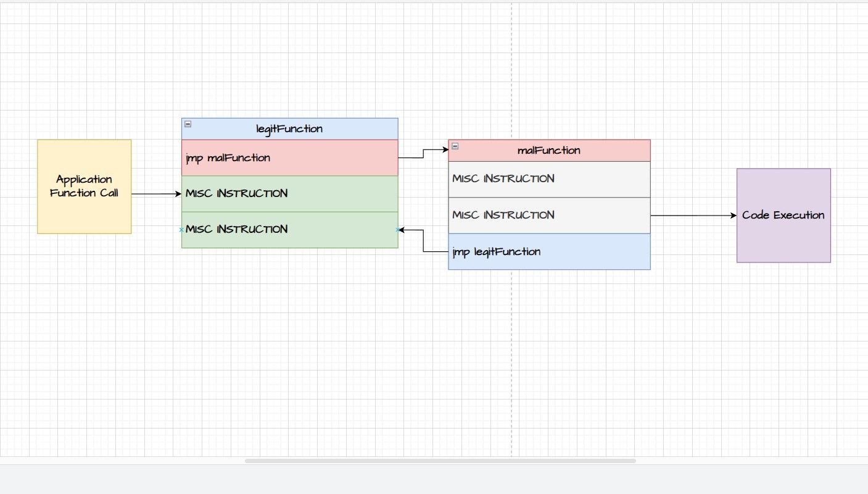Screen dimensions: 868x494
Task: Select arrow leaving Application Function Call box
Action: click(155, 195)
